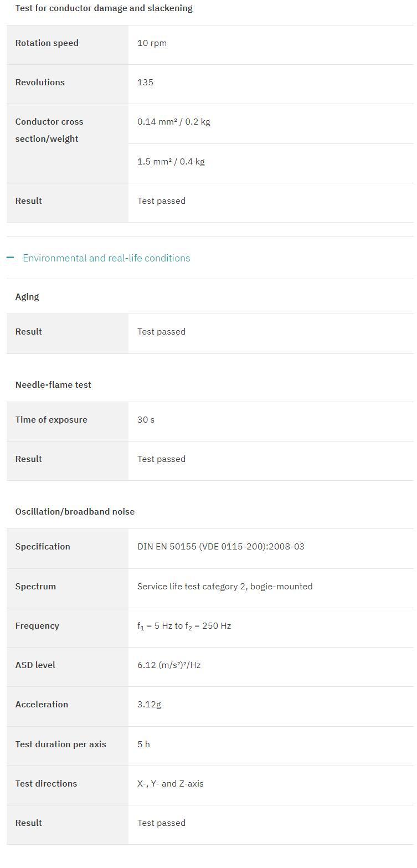Viewport: 417px width, 868px height.
Task: Click the Frequency range value 5 Hz to 250 Hz
Action: click(184, 626)
